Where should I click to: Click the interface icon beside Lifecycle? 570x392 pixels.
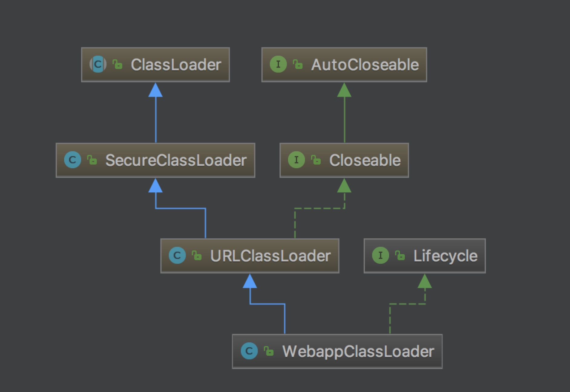click(380, 256)
